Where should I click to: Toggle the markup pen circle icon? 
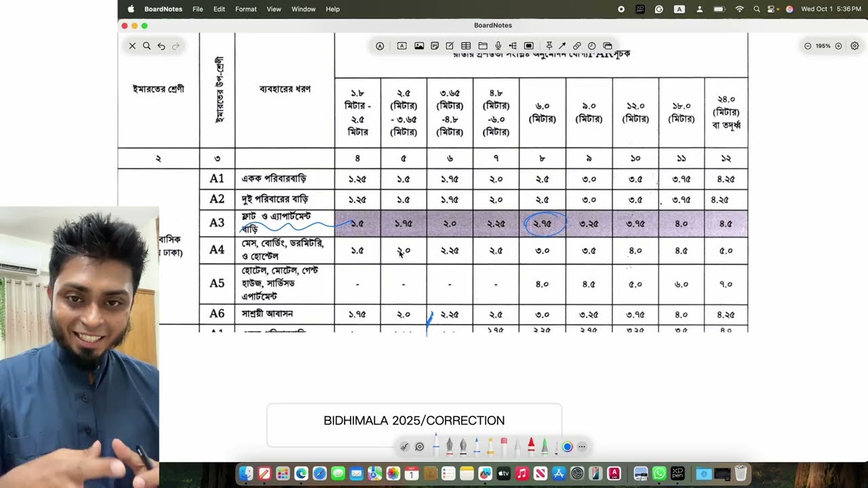pos(380,46)
